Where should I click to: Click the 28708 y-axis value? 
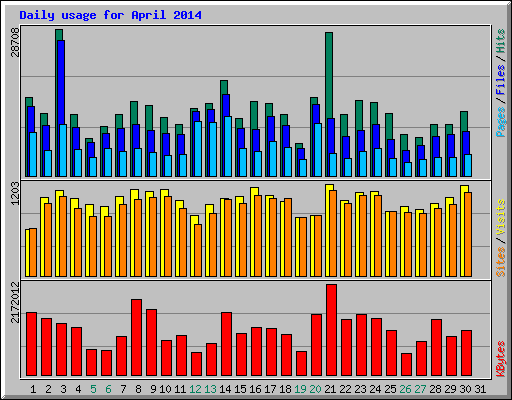15,42
